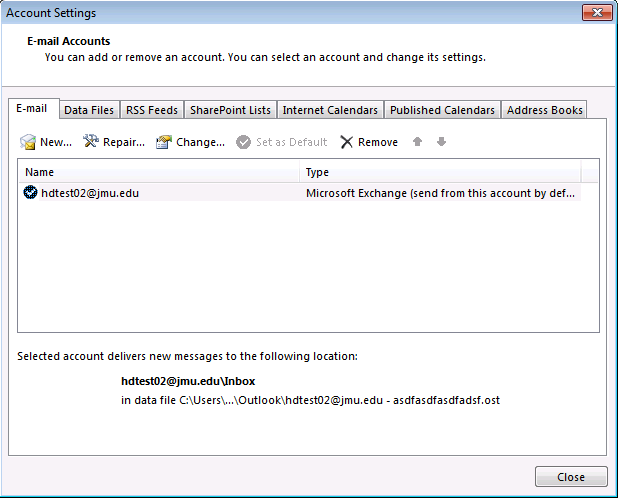
Task: Move account down with the down arrow
Action: click(441, 141)
